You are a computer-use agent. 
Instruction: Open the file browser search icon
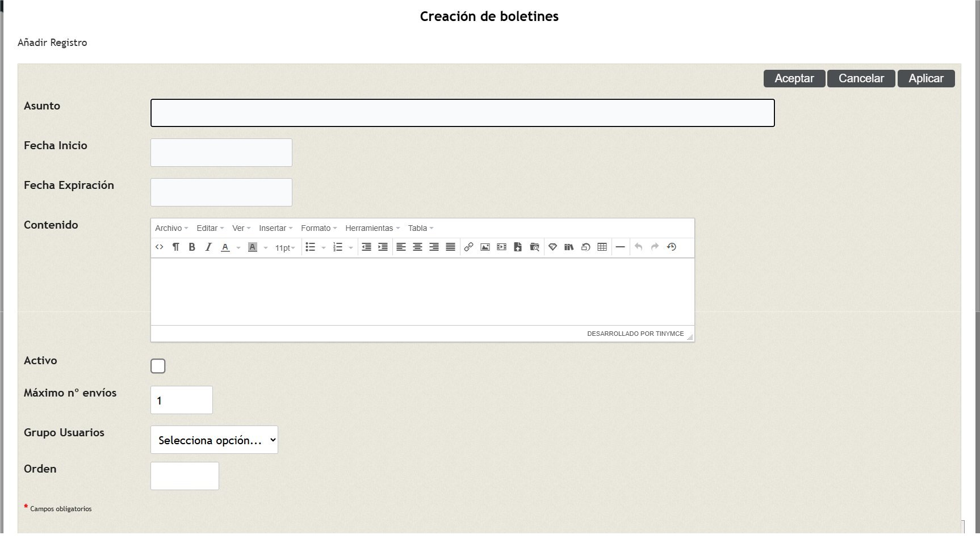(534, 247)
